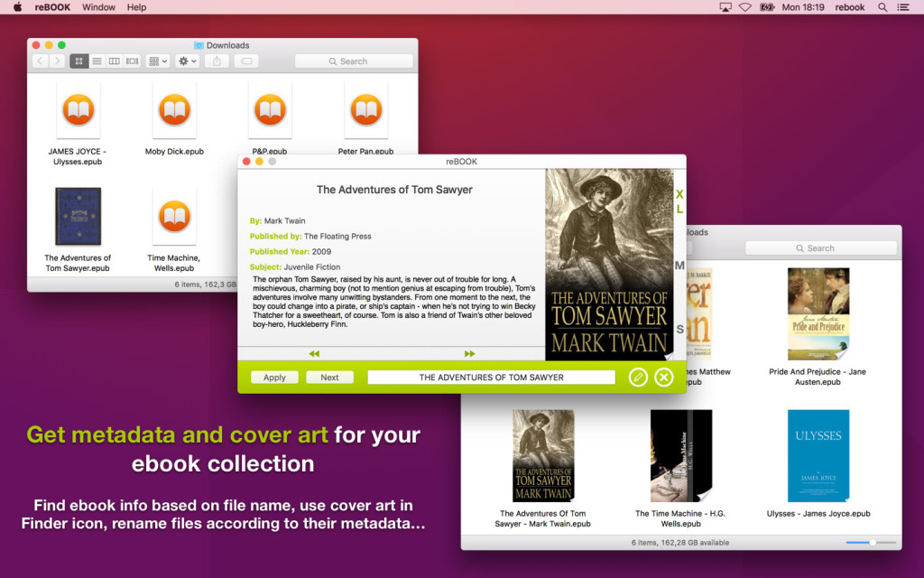Click the rebook user name in menu bar
The height and width of the screenshot is (578, 924).
tap(850, 7)
